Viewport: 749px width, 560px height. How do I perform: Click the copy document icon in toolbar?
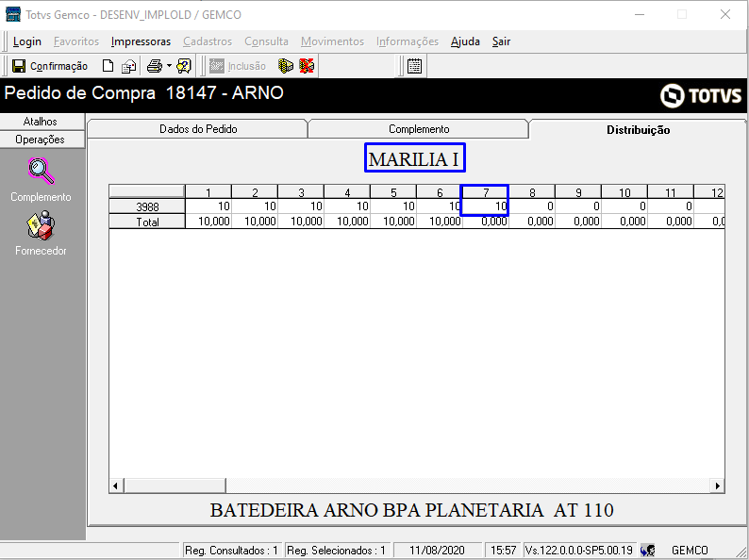pos(128,66)
